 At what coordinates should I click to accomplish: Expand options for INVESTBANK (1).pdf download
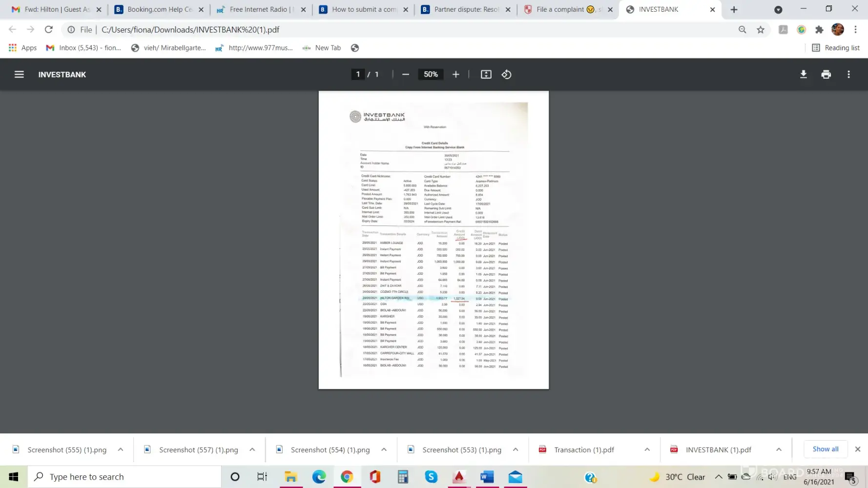point(779,449)
